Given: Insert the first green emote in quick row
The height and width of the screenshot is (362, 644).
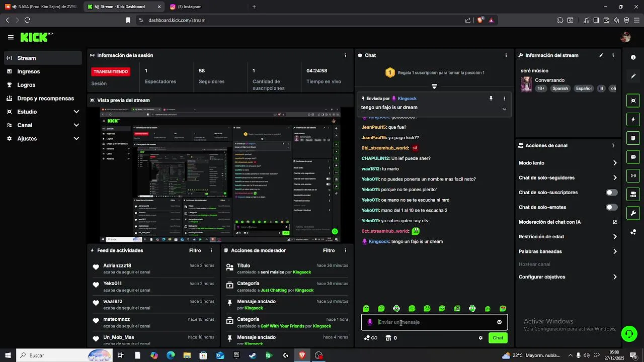Looking at the screenshot, I should 366,309.
